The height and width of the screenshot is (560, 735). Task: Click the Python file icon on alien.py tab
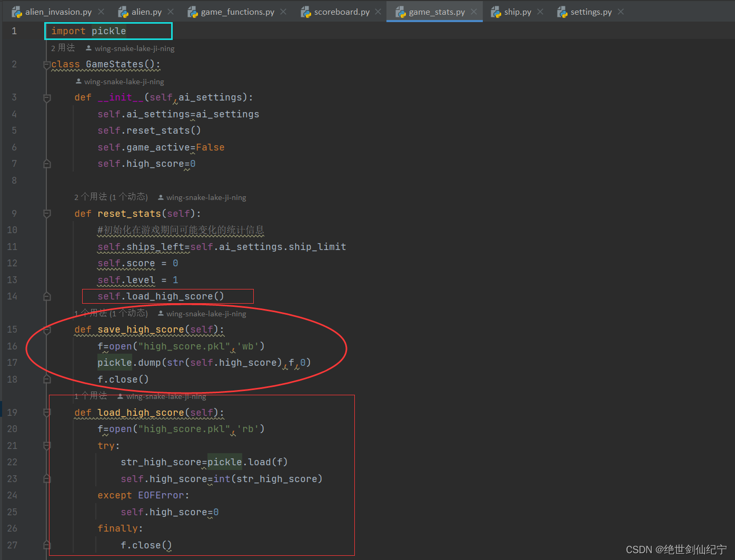click(123, 12)
